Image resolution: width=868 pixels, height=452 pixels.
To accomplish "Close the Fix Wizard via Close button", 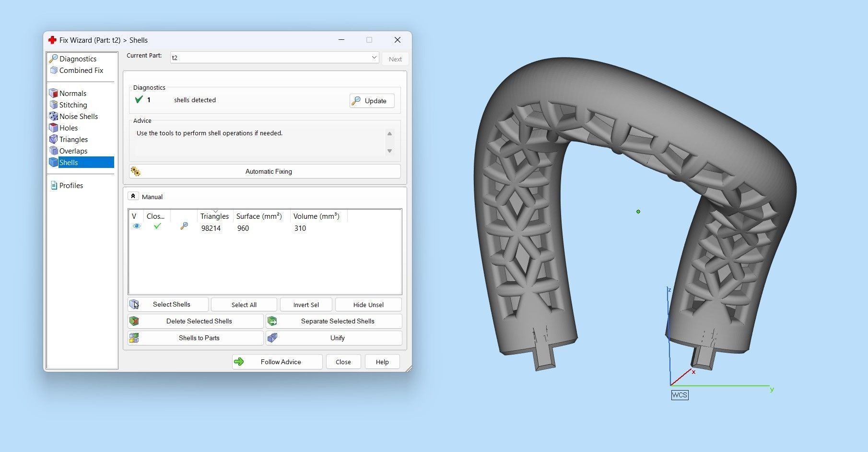I will 343,362.
